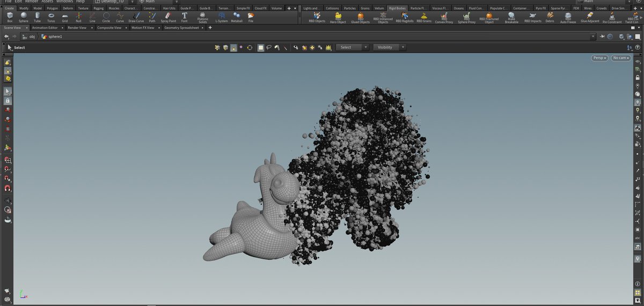Image resolution: width=644 pixels, height=306 pixels.
Task: Select the Glue Adjacent tool
Action: [x=590, y=18]
